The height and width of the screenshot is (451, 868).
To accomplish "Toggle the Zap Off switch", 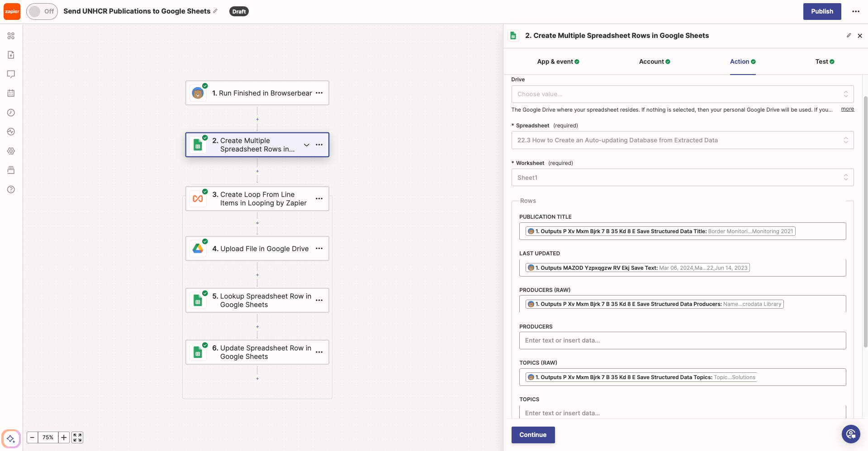I will click(42, 11).
